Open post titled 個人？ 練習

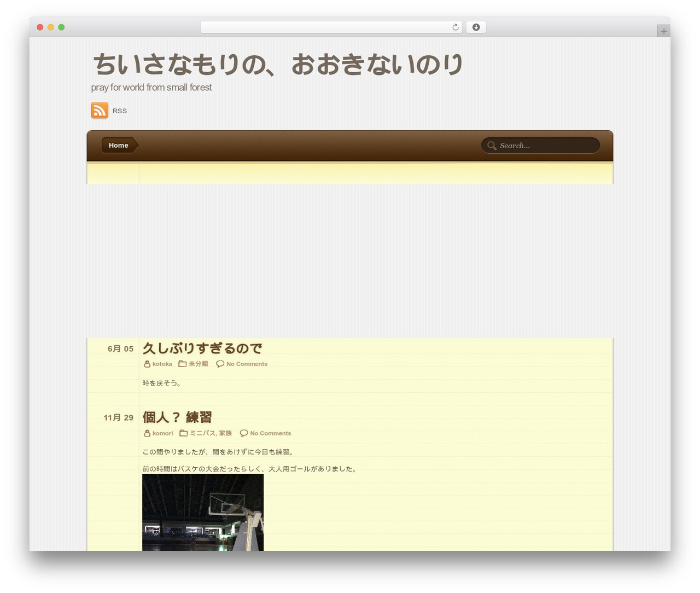point(177,417)
